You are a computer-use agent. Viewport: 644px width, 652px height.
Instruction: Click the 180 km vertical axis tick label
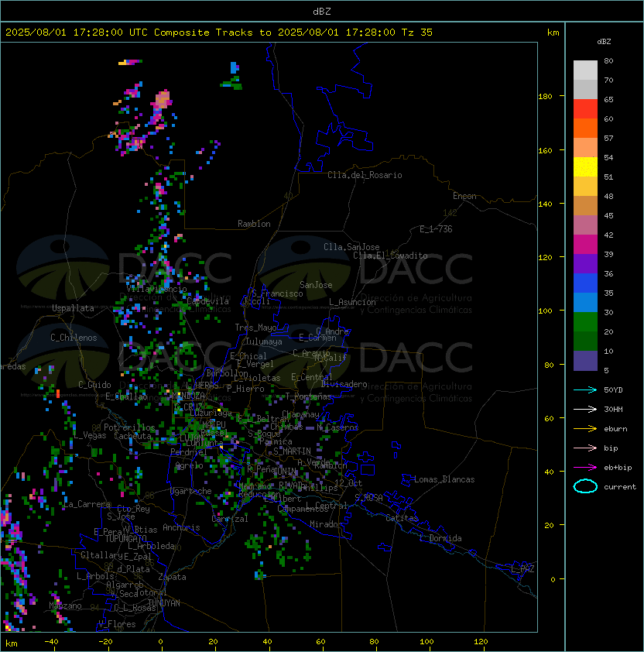[545, 97]
